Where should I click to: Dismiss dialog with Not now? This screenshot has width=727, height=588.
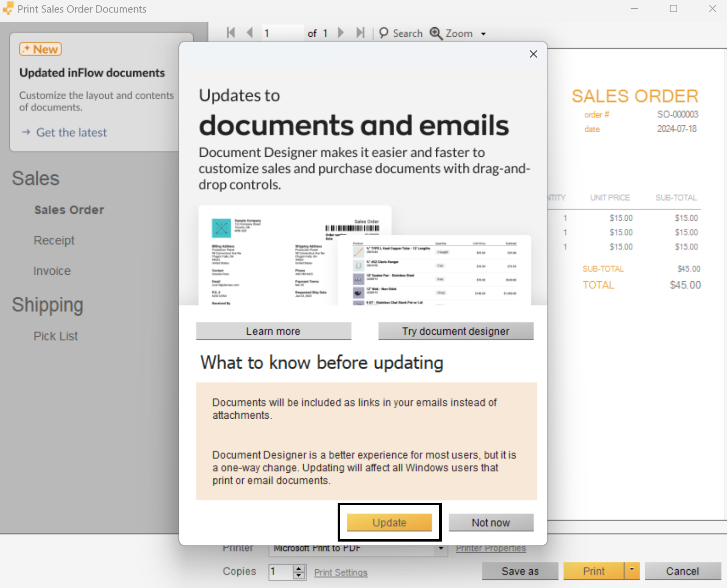pos(491,522)
